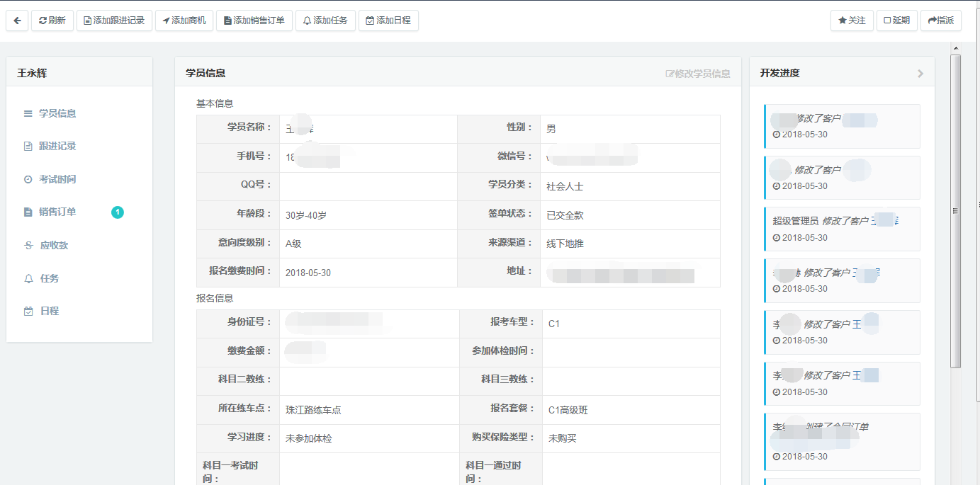
Task: Click the back arrow button
Action: click(x=17, y=21)
